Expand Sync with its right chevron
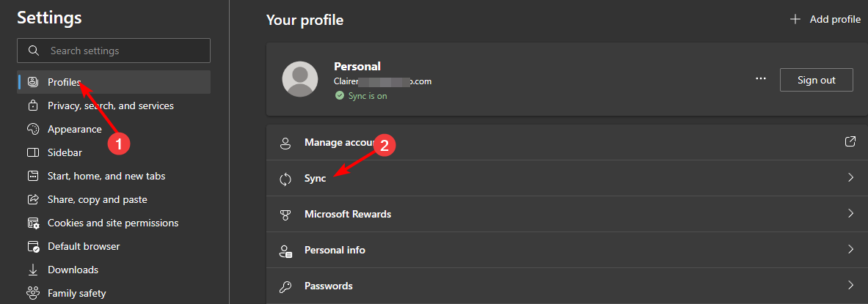 (x=851, y=178)
